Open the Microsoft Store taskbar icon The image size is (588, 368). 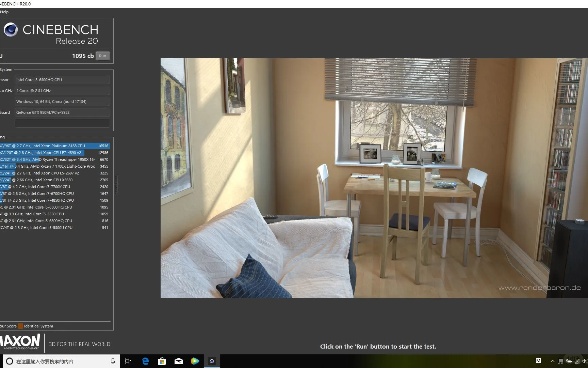point(162,361)
